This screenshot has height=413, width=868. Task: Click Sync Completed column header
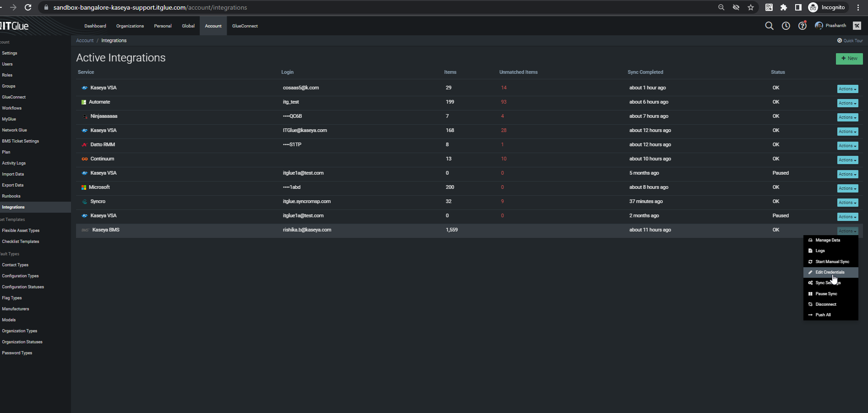(645, 72)
